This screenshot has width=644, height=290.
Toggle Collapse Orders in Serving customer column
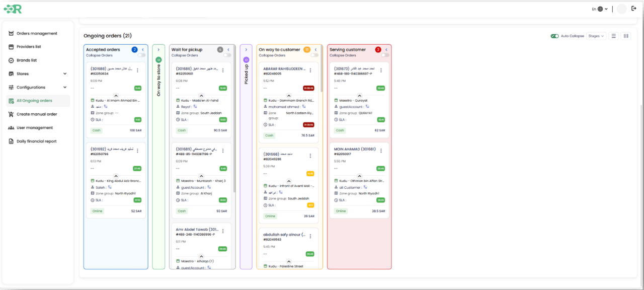384,55
